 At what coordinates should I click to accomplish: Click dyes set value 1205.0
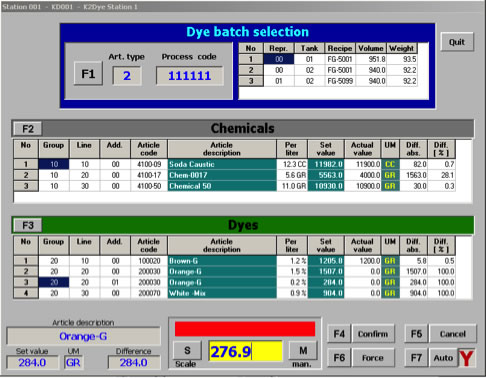point(326,261)
